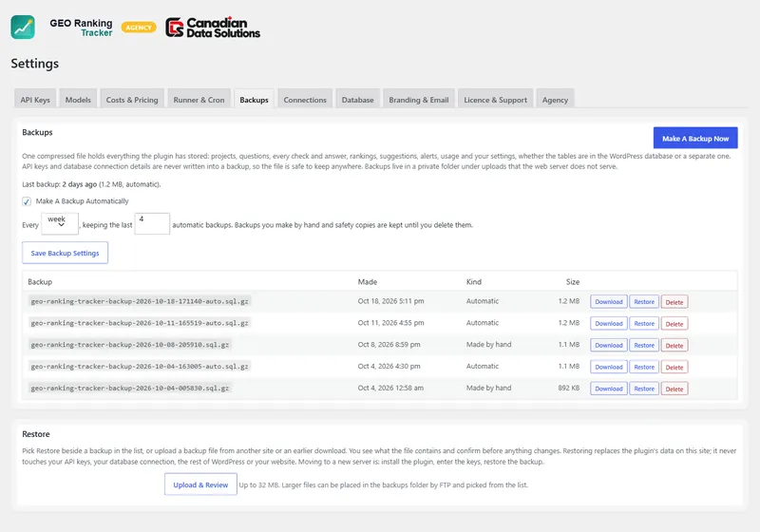The image size is (760, 532).
Task: Delete the Oct 4, 2026 4:30 pm backup
Action: (674, 368)
